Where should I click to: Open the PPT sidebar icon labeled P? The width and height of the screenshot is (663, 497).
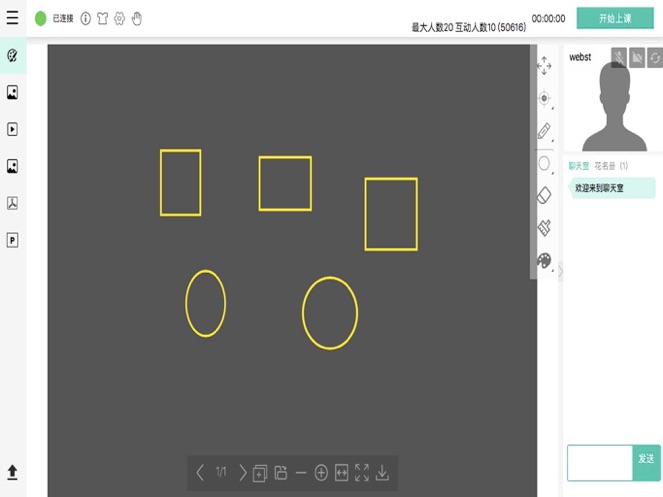tap(12, 240)
